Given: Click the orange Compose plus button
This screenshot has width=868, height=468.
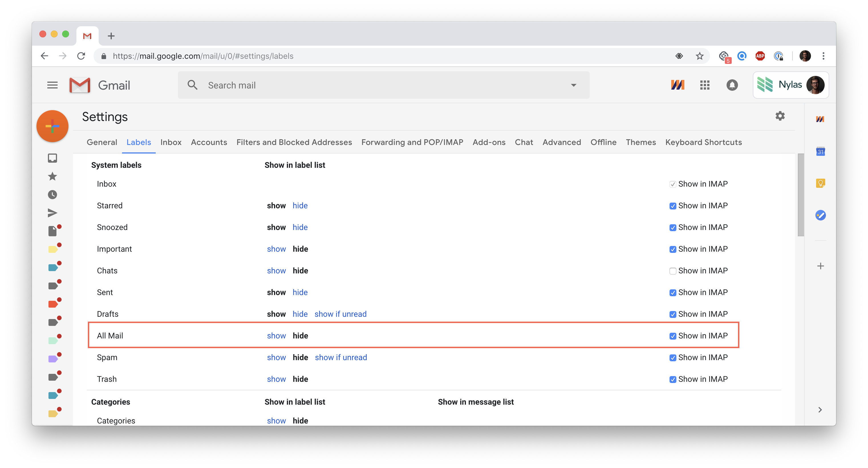Looking at the screenshot, I should click(52, 126).
